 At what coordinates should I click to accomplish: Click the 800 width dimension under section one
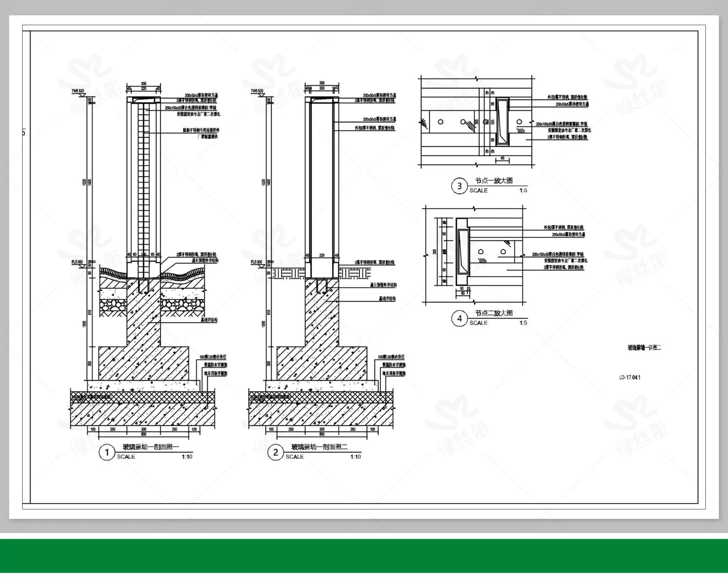[x=144, y=434]
